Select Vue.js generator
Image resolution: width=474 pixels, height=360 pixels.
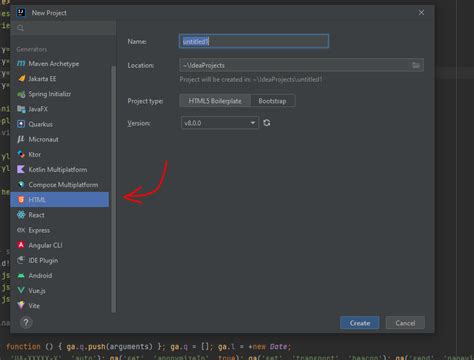[x=59, y=290]
